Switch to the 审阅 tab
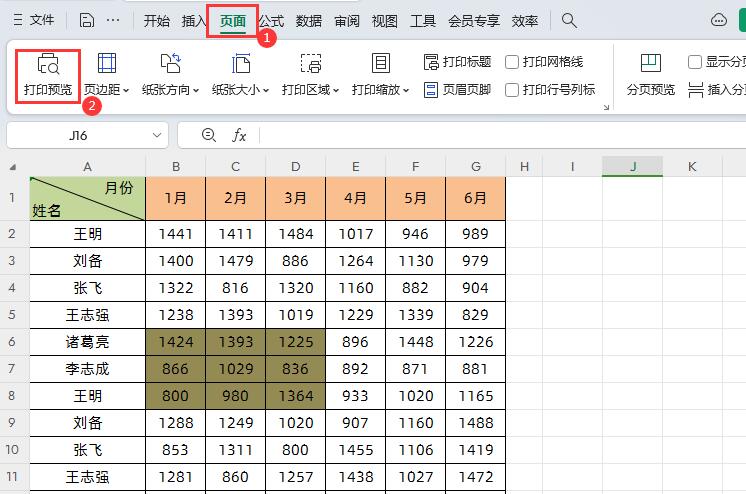The height and width of the screenshot is (494, 746). tap(347, 21)
